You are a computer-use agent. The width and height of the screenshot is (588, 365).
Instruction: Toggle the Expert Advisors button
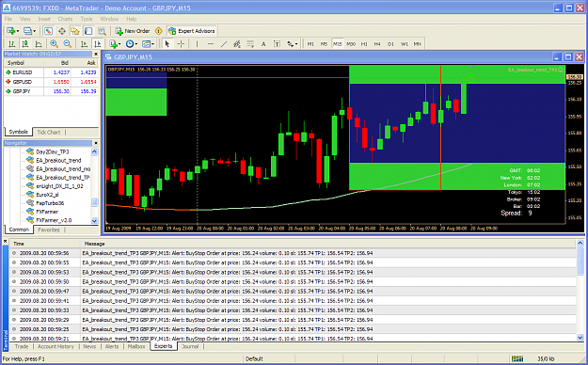click(x=192, y=31)
